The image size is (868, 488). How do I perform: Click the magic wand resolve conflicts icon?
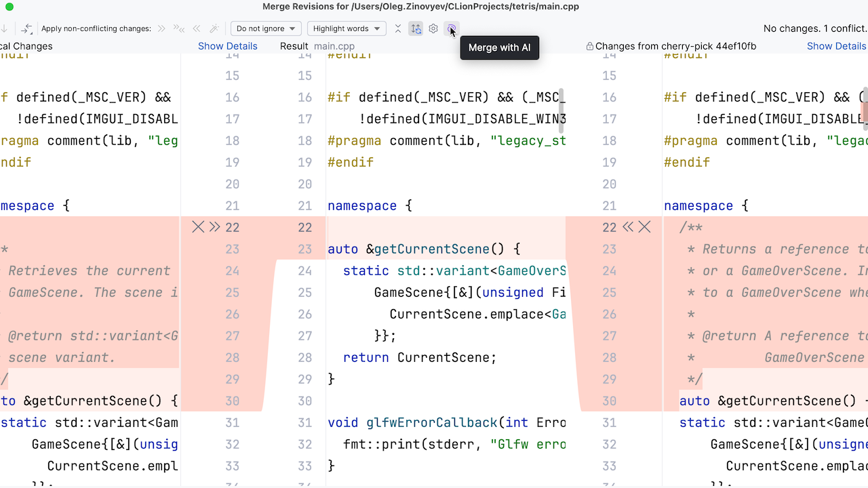[214, 29]
